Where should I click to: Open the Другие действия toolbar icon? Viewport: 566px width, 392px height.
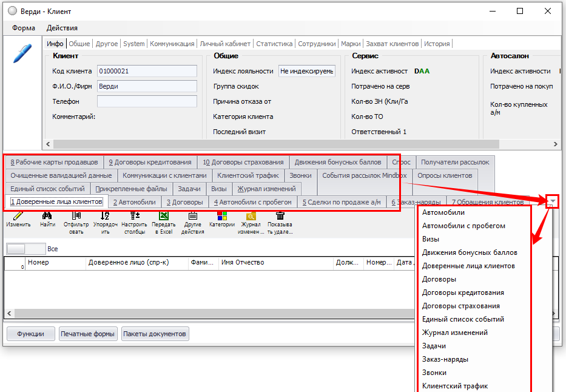pos(192,216)
